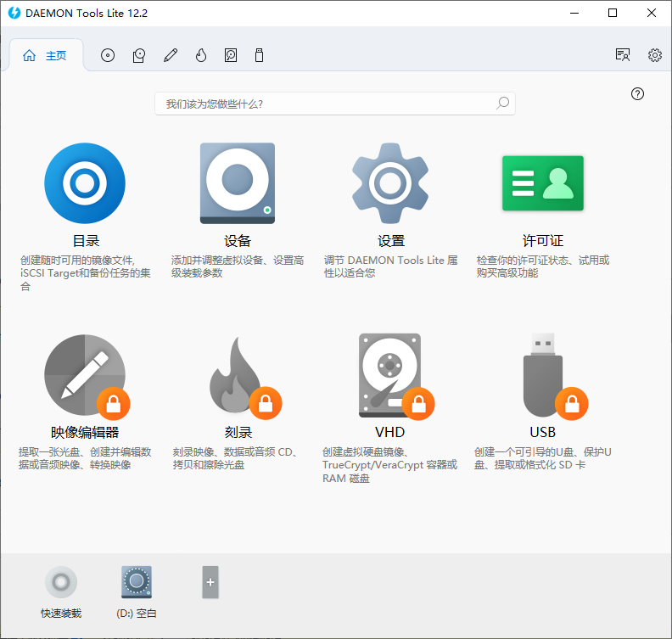Open the disc images tab icon

pyautogui.click(x=108, y=55)
